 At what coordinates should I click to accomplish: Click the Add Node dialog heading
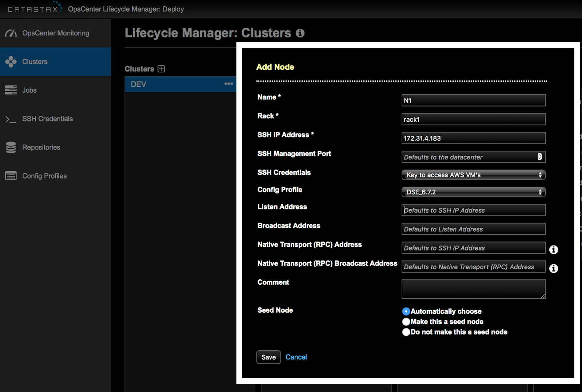click(x=275, y=67)
